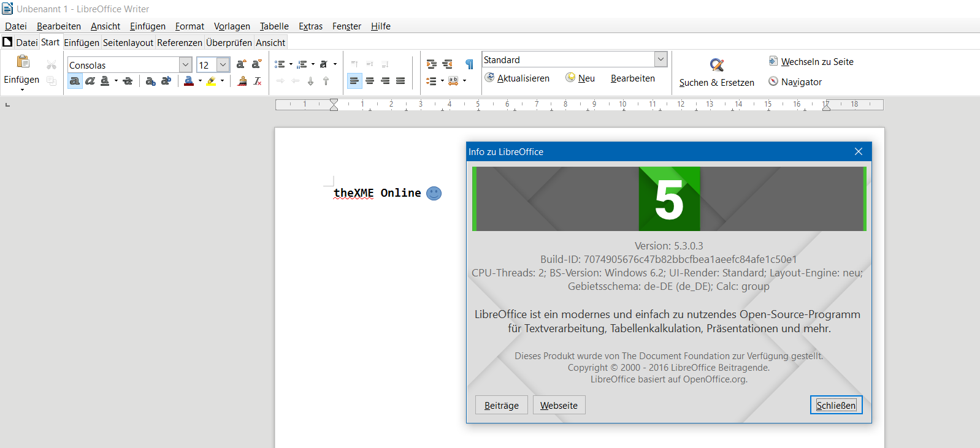Click the yellow highlight color swatch
Image resolution: width=980 pixels, height=448 pixels.
click(x=211, y=81)
